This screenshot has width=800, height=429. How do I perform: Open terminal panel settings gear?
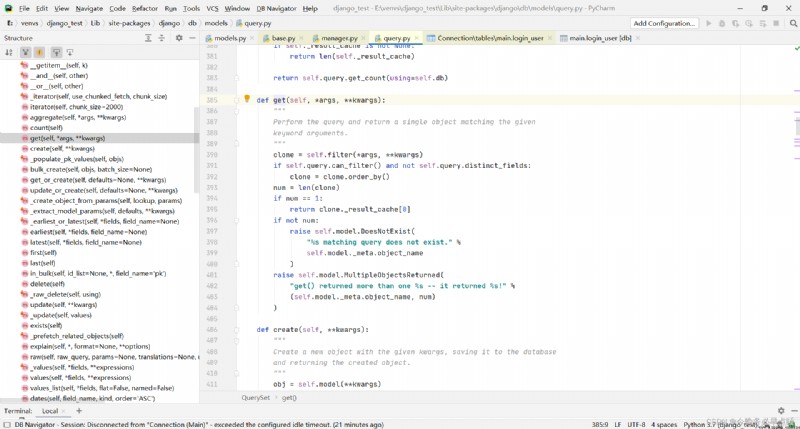(781, 411)
